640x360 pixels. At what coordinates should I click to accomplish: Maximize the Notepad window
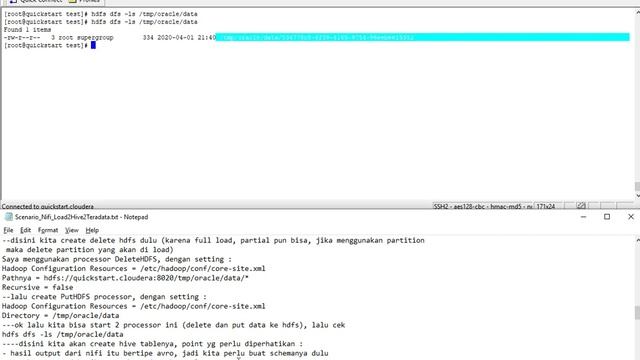pyautogui.click(x=607, y=217)
